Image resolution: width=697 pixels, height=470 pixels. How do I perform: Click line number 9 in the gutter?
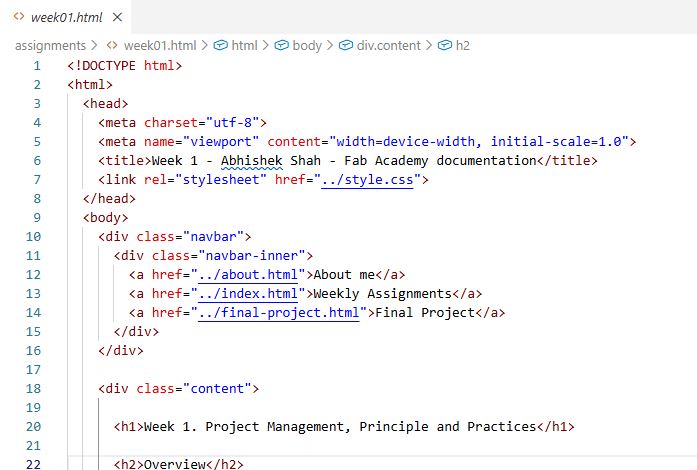[37, 218]
